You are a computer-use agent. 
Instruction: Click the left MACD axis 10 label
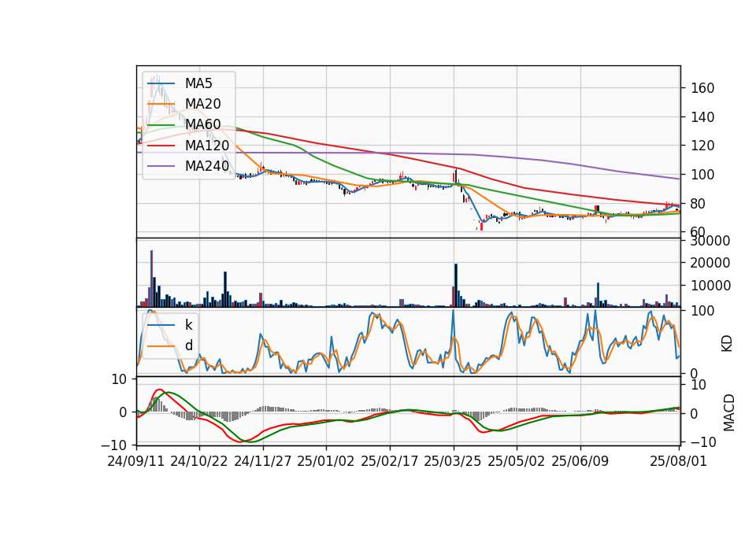(x=119, y=379)
